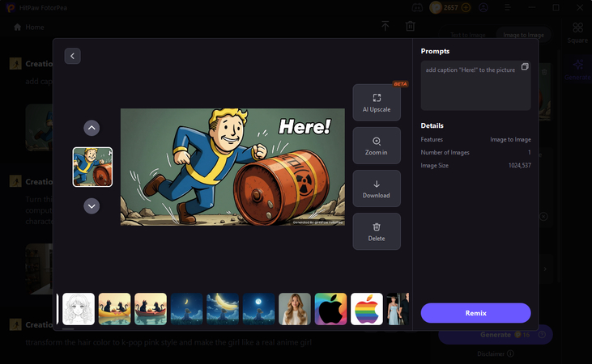Screen dimensions: 592x364
Task: Click the main Vault Boy preview image
Action: coord(232,167)
